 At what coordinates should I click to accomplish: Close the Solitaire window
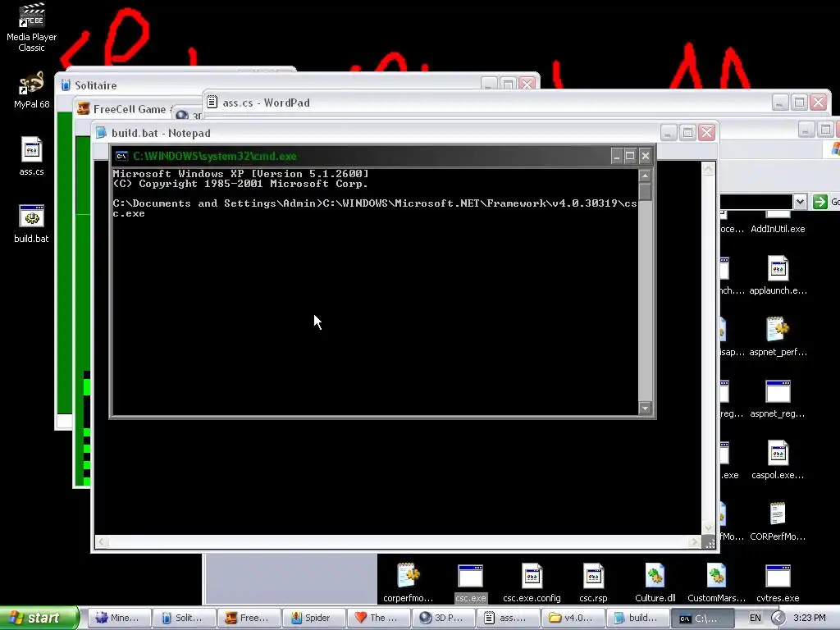[x=527, y=84]
